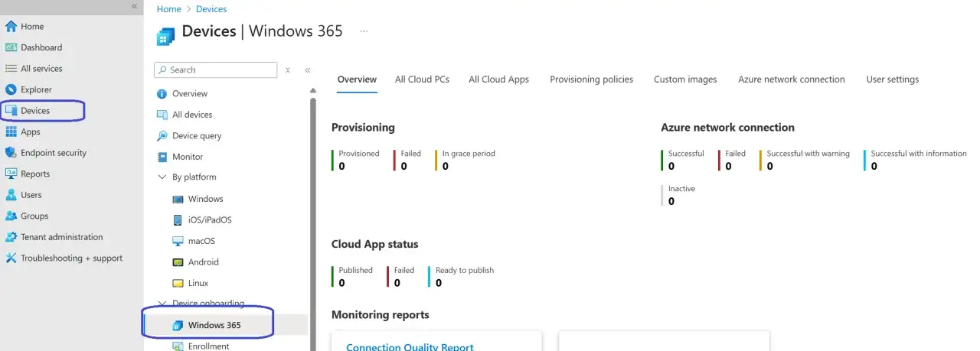Click the In grace period count

click(445, 166)
